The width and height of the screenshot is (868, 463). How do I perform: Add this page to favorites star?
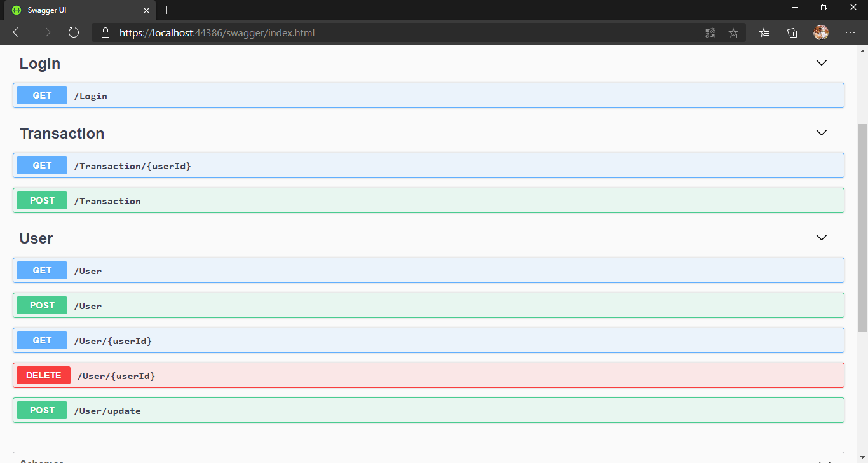pyautogui.click(x=733, y=32)
